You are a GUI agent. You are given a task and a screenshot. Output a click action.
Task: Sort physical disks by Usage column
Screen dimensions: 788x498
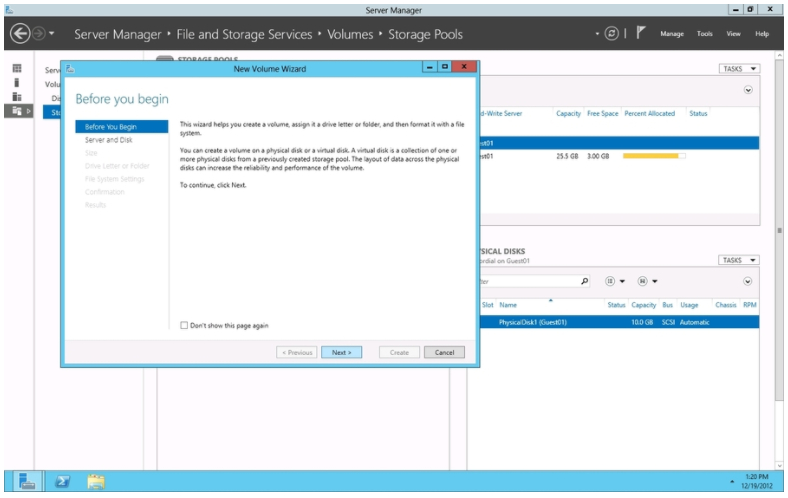click(x=689, y=305)
